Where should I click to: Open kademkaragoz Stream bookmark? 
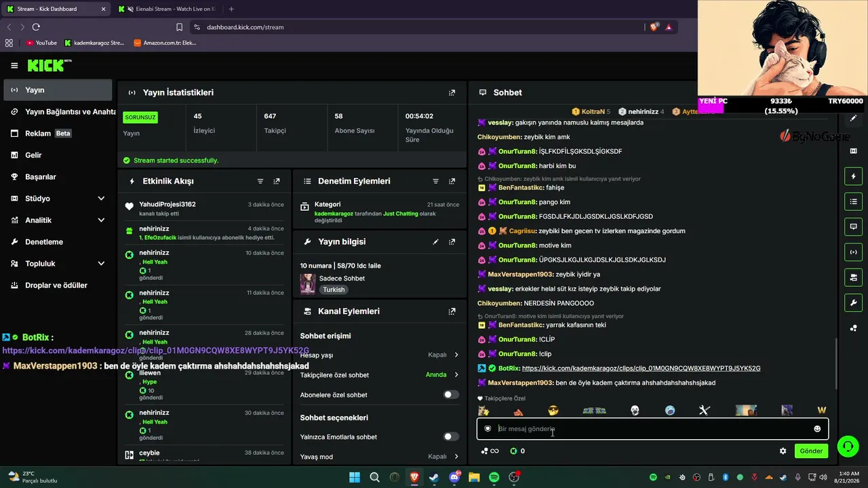pos(94,43)
